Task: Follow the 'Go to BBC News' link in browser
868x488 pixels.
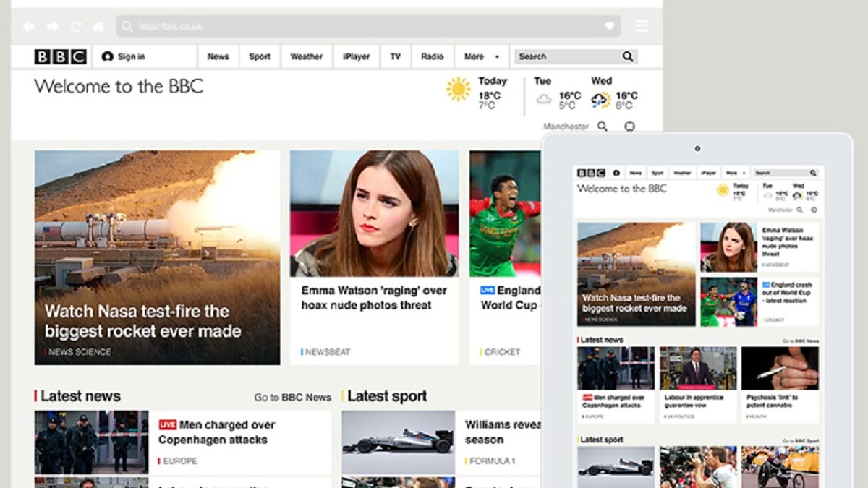Action: click(293, 397)
